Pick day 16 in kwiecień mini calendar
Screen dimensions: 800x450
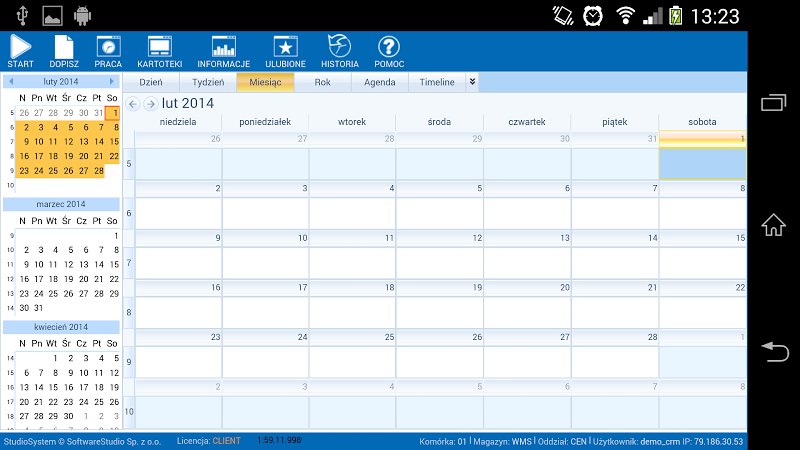click(68, 387)
